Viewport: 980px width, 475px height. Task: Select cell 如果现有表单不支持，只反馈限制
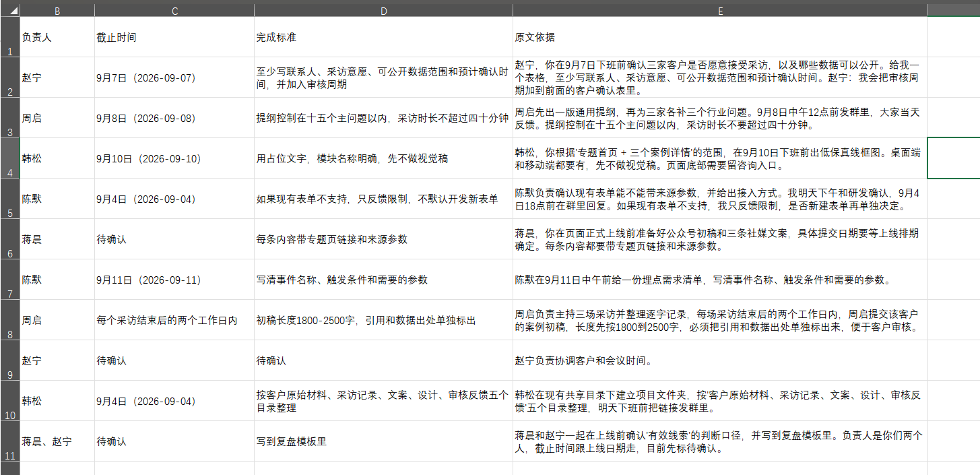[383, 199]
